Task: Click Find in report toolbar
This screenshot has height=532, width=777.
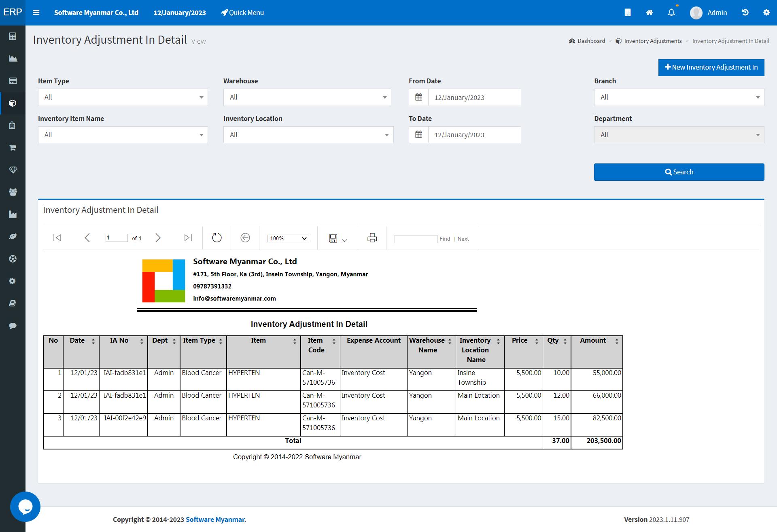Action: [445, 239]
